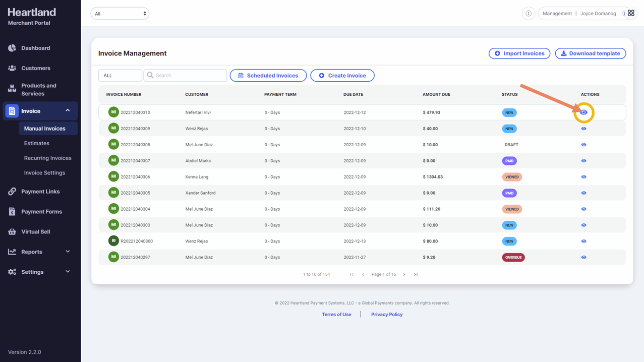Click the info icon in top bar

(528, 14)
